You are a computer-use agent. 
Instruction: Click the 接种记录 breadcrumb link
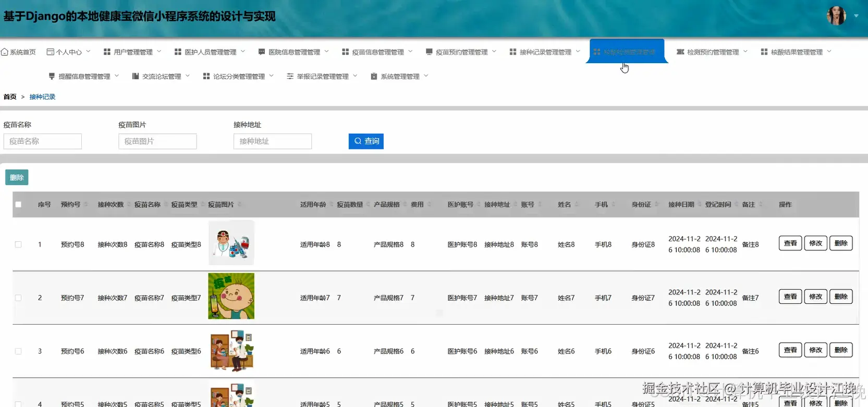(42, 97)
